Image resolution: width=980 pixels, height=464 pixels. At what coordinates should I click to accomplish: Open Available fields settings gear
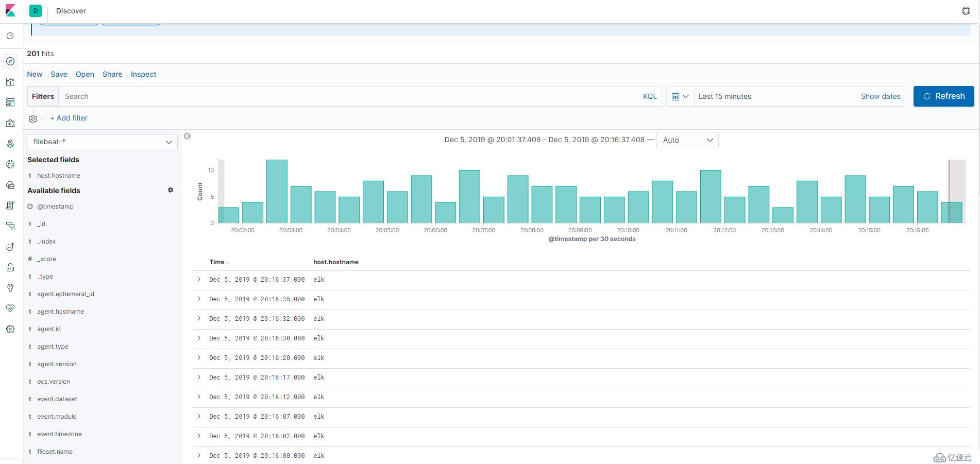pos(171,190)
